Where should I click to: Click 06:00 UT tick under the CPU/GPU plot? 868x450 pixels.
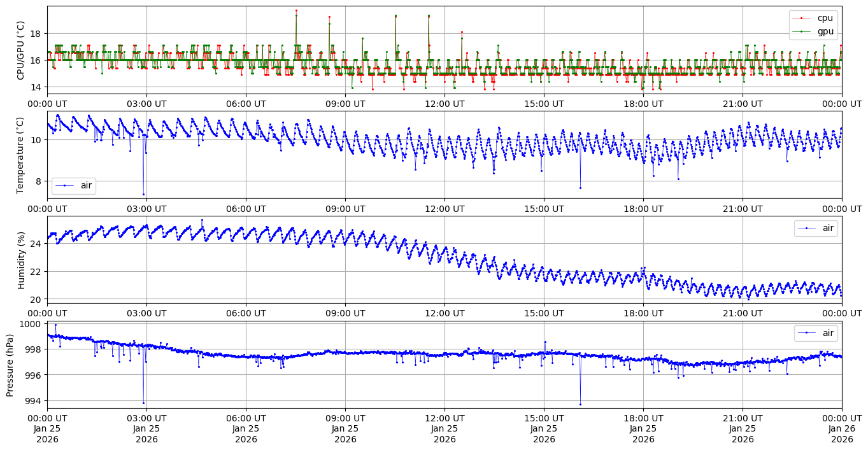(246, 104)
